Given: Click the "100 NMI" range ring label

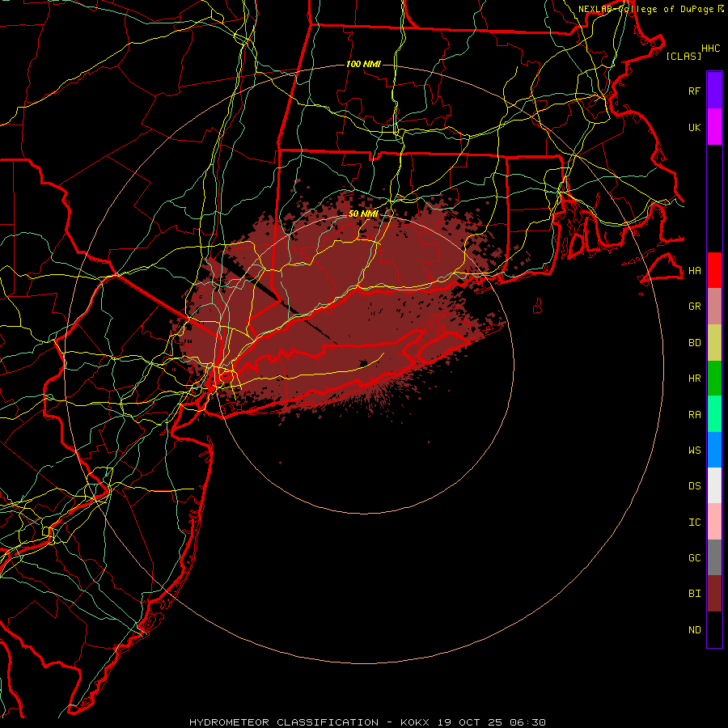Looking at the screenshot, I should point(363,64).
